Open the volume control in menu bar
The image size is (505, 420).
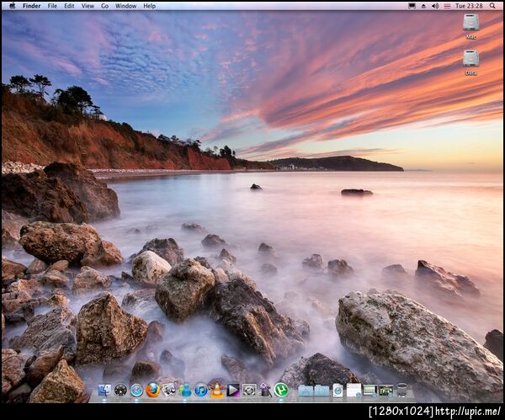[x=435, y=6]
